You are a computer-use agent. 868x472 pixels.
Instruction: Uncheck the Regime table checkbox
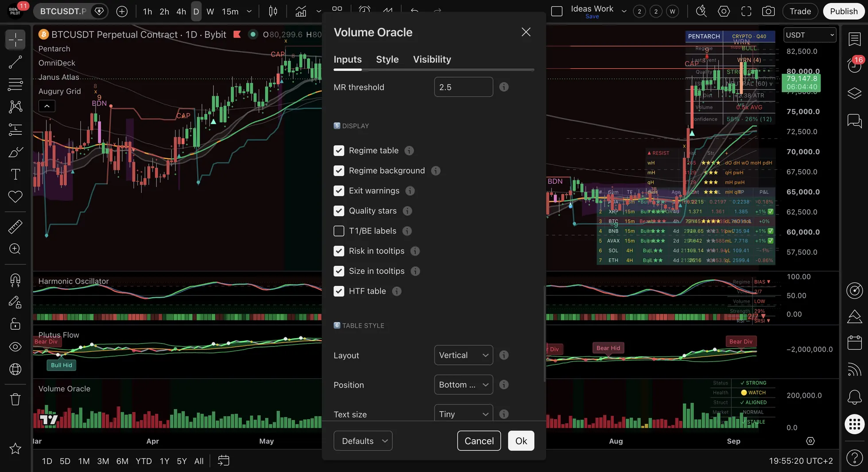pyautogui.click(x=339, y=151)
